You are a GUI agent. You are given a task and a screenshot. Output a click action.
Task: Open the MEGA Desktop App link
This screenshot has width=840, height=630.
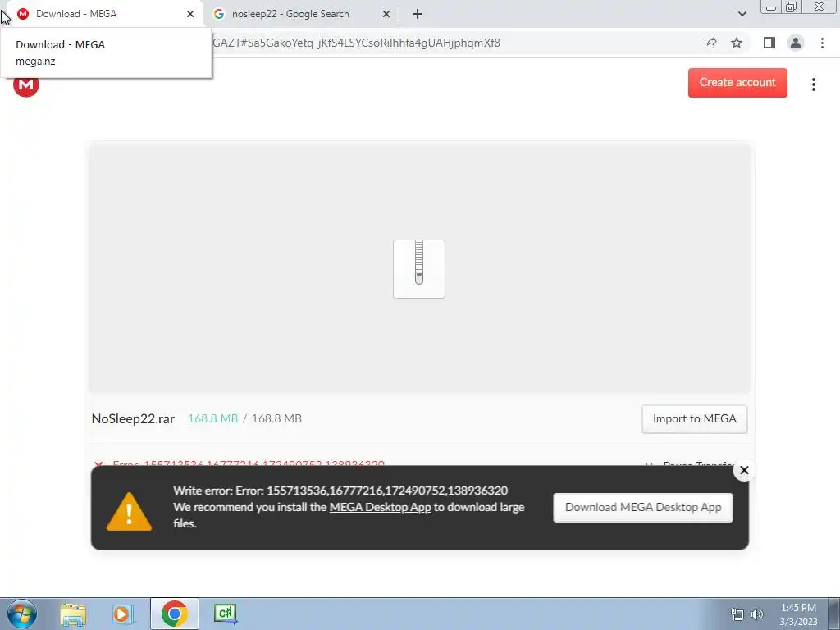pyautogui.click(x=380, y=507)
